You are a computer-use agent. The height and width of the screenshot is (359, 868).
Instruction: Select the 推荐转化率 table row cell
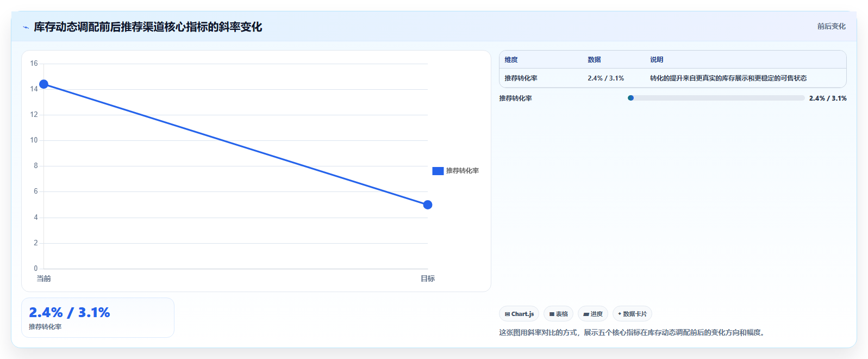coord(521,78)
